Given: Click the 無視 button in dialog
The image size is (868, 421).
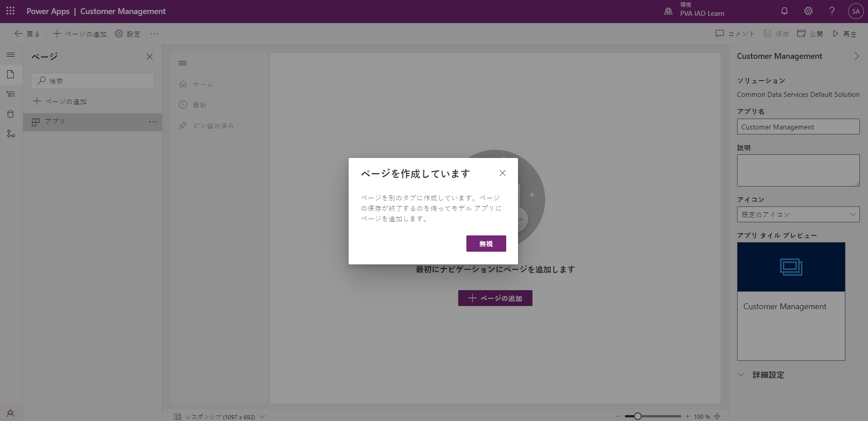Looking at the screenshot, I should pyautogui.click(x=486, y=244).
